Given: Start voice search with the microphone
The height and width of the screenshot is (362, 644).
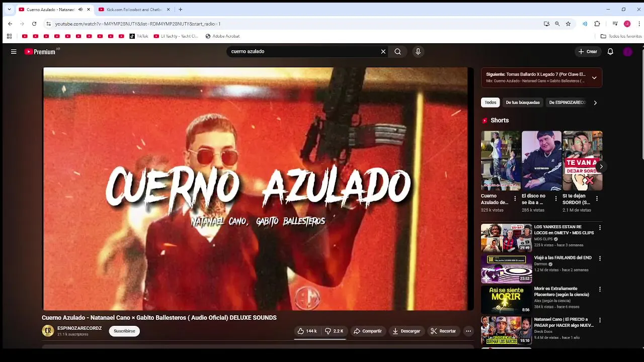Looking at the screenshot, I should tap(418, 51).
